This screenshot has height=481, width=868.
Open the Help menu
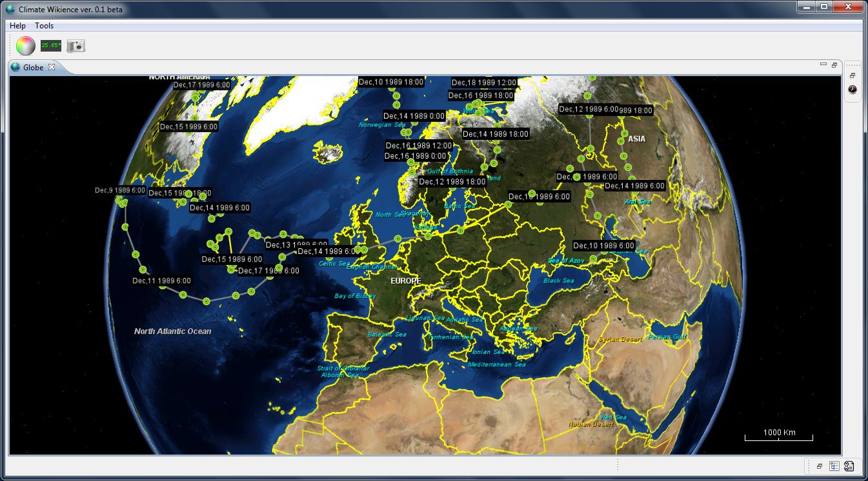[x=17, y=26]
